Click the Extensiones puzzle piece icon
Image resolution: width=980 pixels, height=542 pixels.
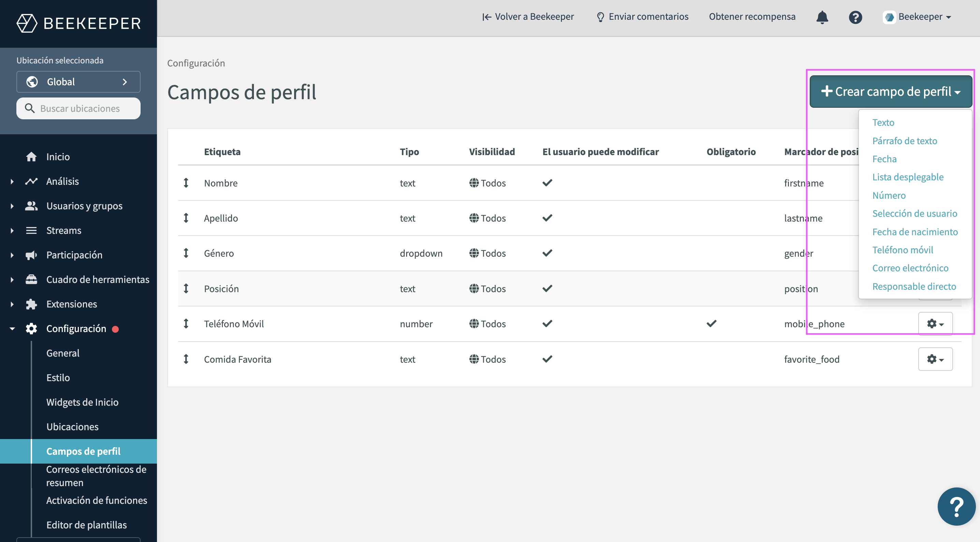[x=31, y=304]
